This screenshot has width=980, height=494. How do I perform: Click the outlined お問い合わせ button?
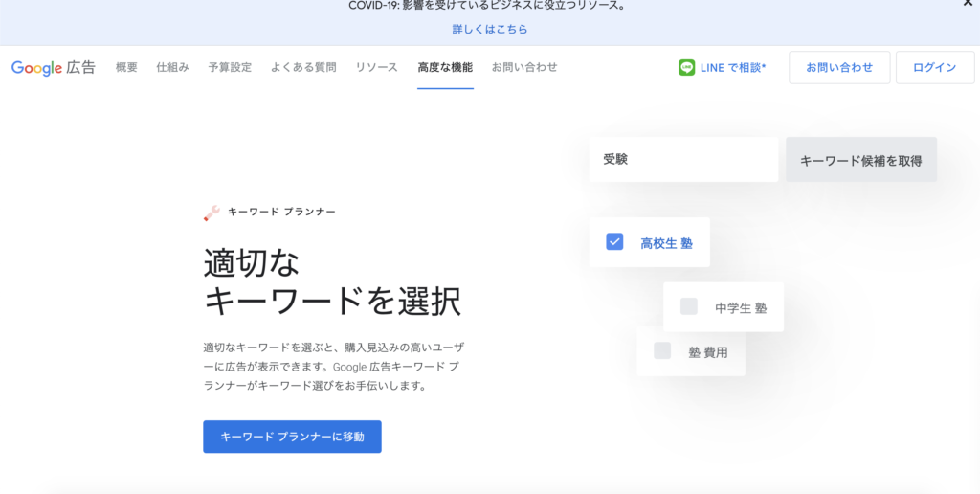click(839, 68)
